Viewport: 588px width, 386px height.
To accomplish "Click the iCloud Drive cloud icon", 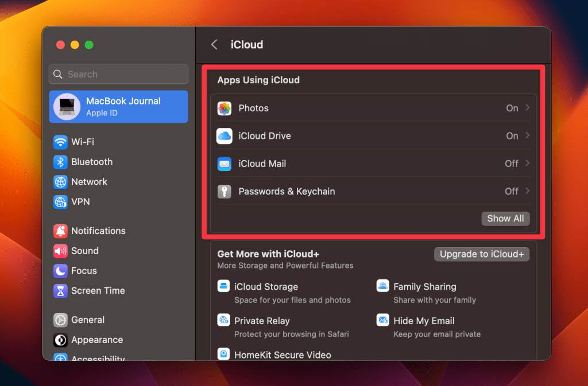I will click(224, 136).
